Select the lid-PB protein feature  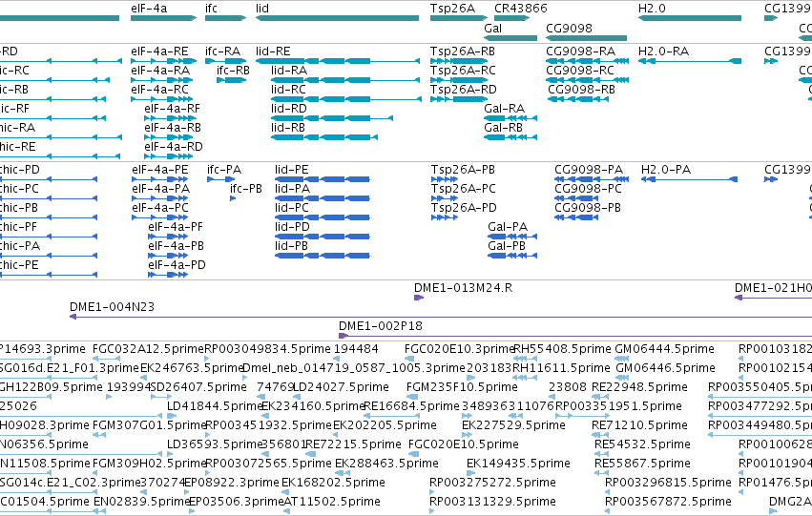pos(323,256)
